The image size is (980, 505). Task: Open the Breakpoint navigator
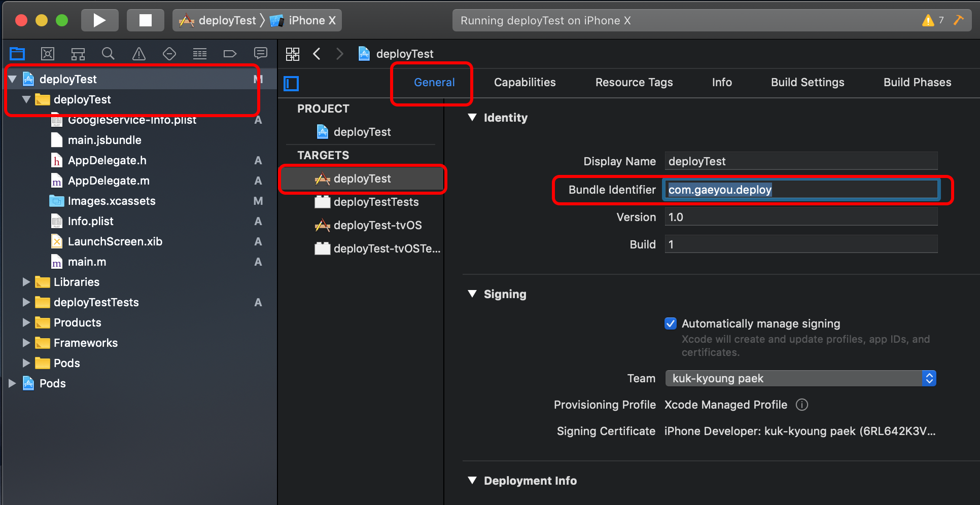(230, 53)
